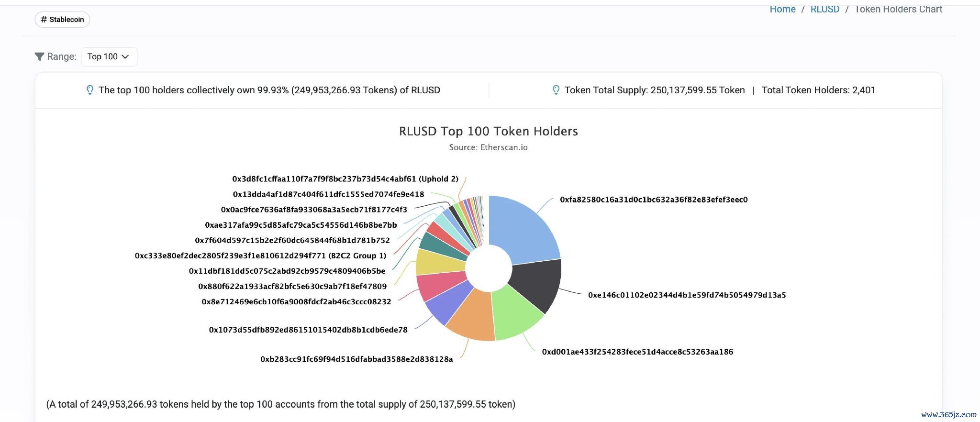Click the Stablecoin hashtag tag
This screenshot has width=980, height=422.
point(62,20)
